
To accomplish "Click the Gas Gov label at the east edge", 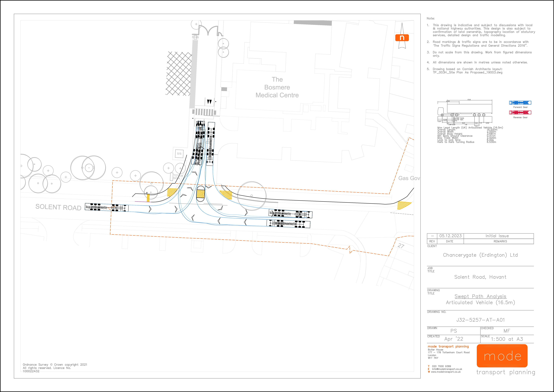I will click(409, 178).
